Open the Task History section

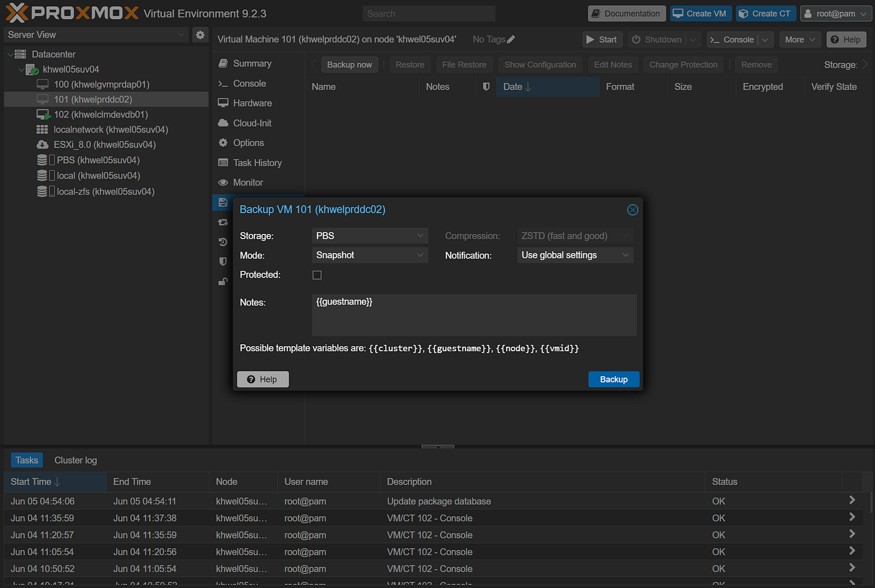tap(257, 163)
